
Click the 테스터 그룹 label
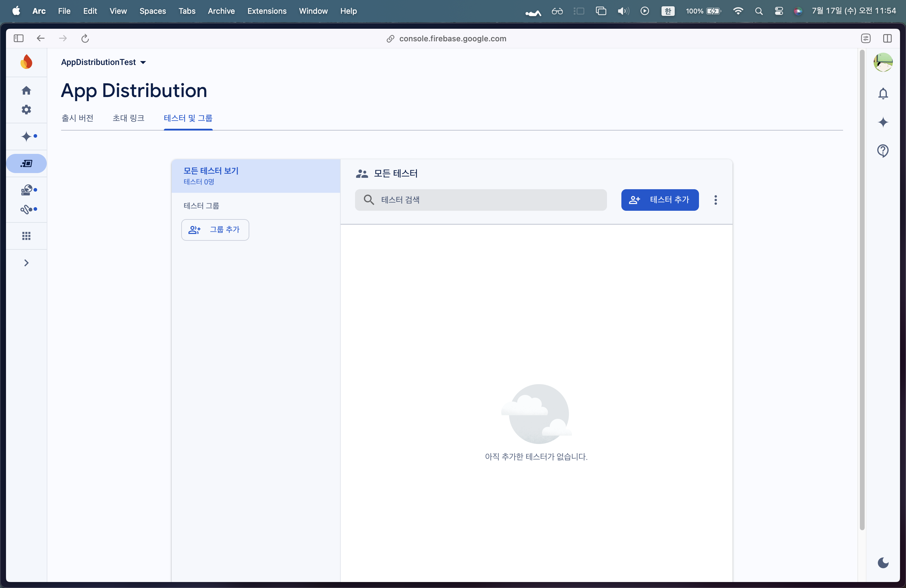(201, 206)
